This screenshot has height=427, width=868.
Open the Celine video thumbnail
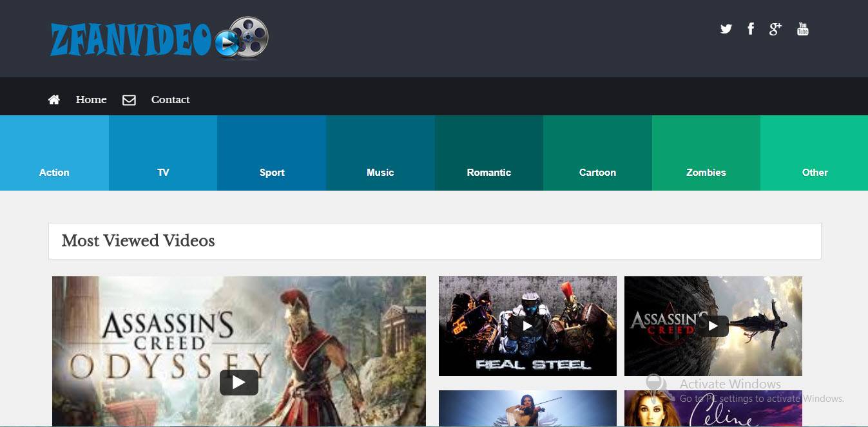point(713,408)
